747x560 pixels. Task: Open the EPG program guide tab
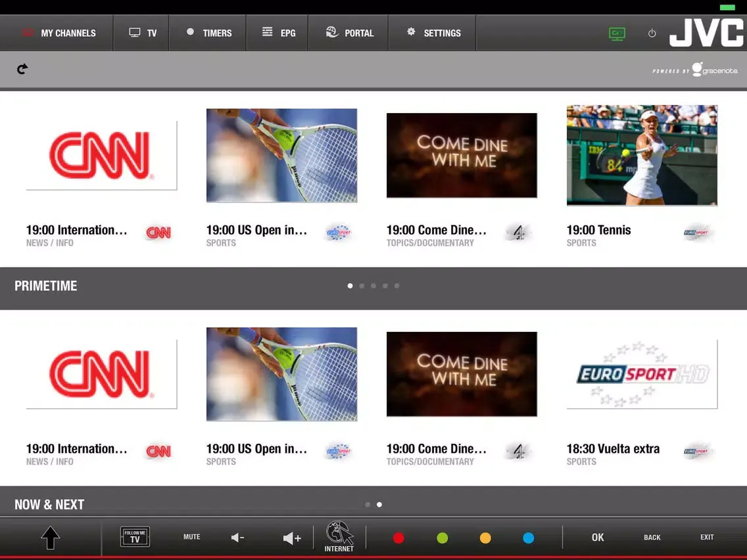click(x=277, y=33)
